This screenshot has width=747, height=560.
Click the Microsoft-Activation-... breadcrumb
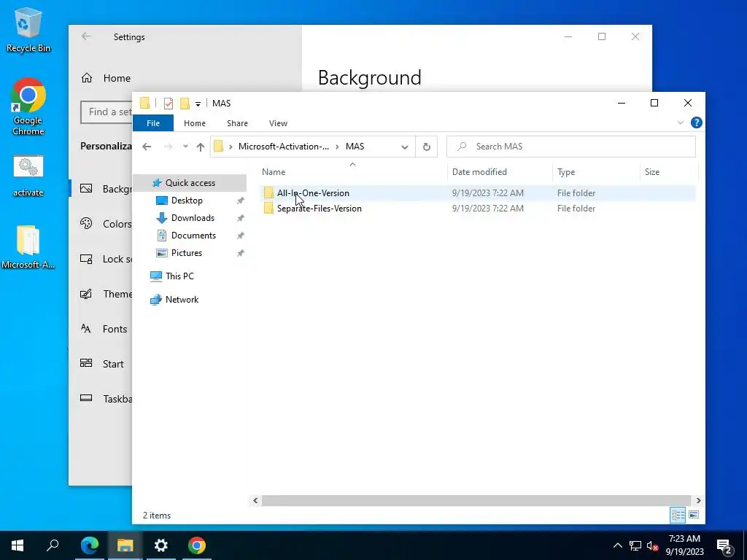(284, 146)
